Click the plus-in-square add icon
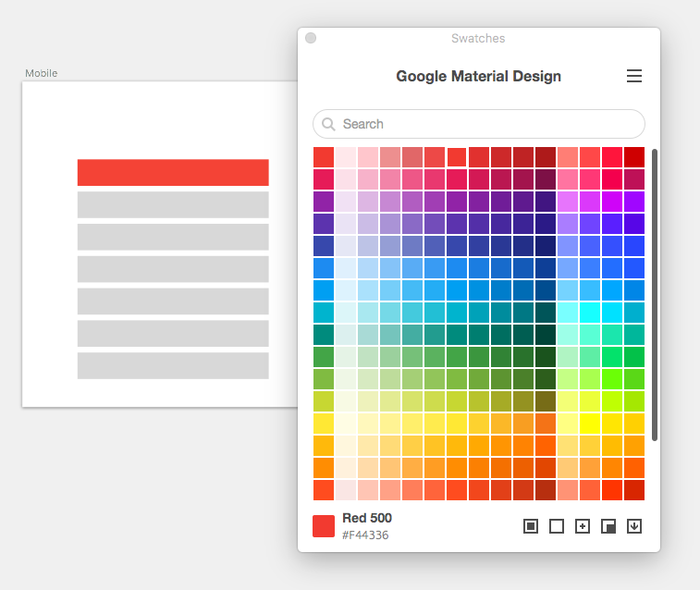Image resolution: width=700 pixels, height=590 pixels. 583,526
